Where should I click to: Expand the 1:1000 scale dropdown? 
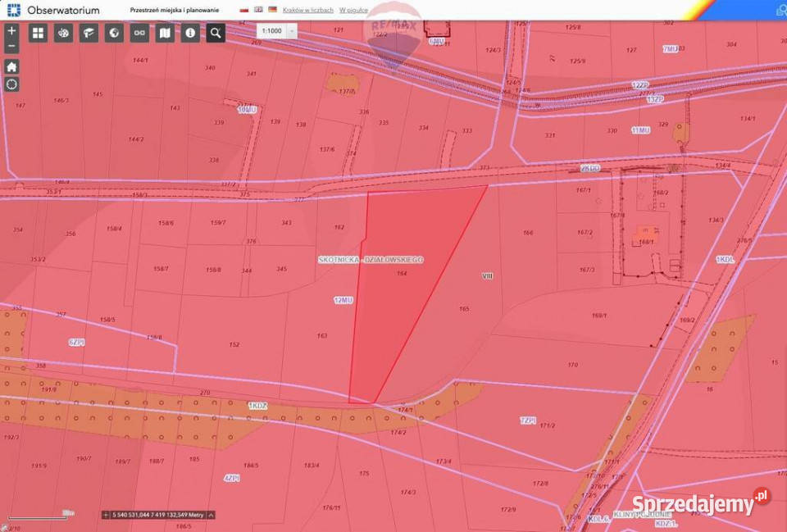pos(291,30)
